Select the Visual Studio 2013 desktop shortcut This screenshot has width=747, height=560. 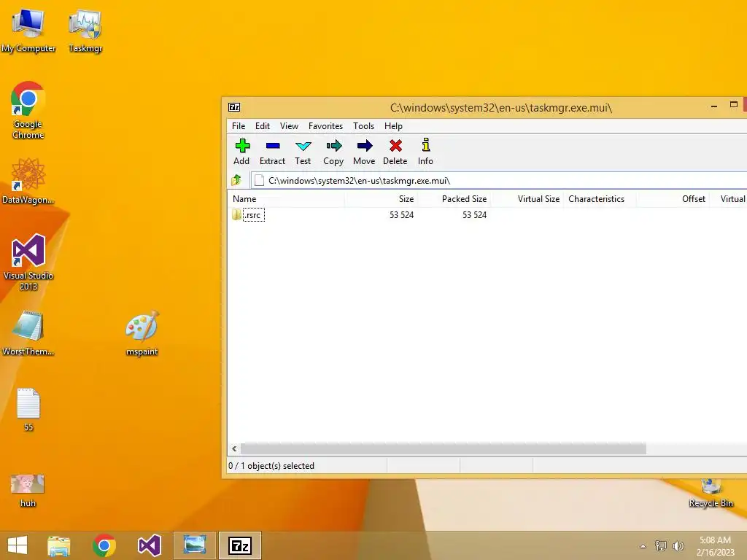[x=28, y=262]
